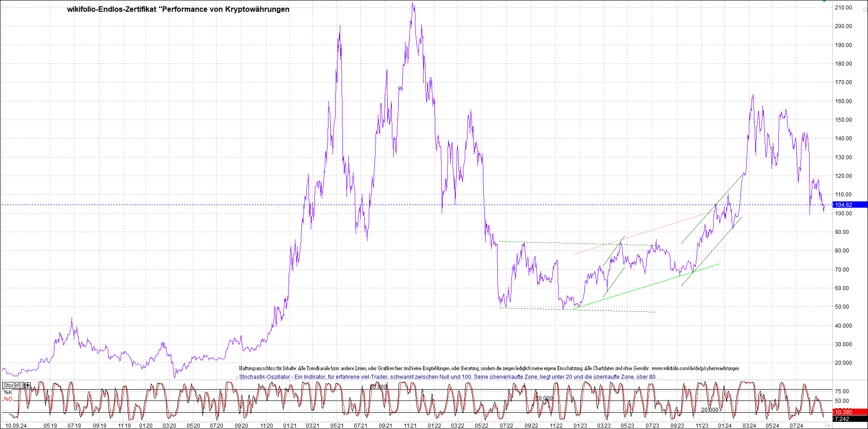Click the 03|24 date axis label
The image size is (868, 429).
click(x=749, y=426)
